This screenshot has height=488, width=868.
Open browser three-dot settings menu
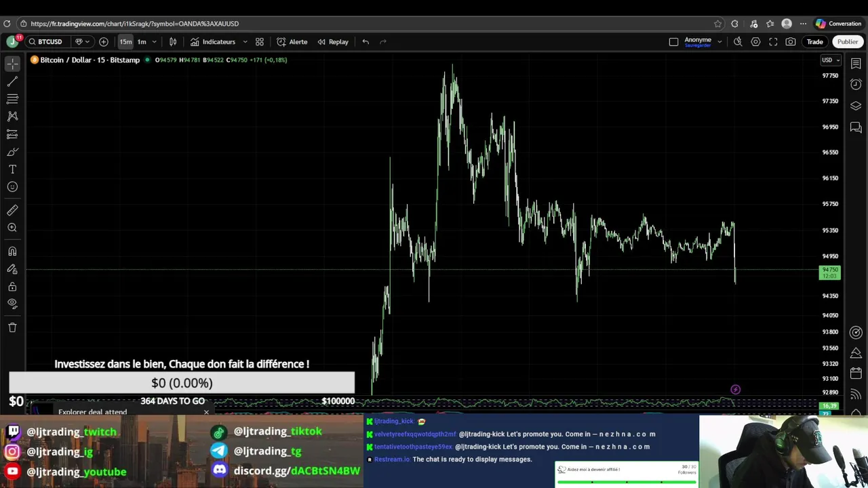(x=803, y=24)
